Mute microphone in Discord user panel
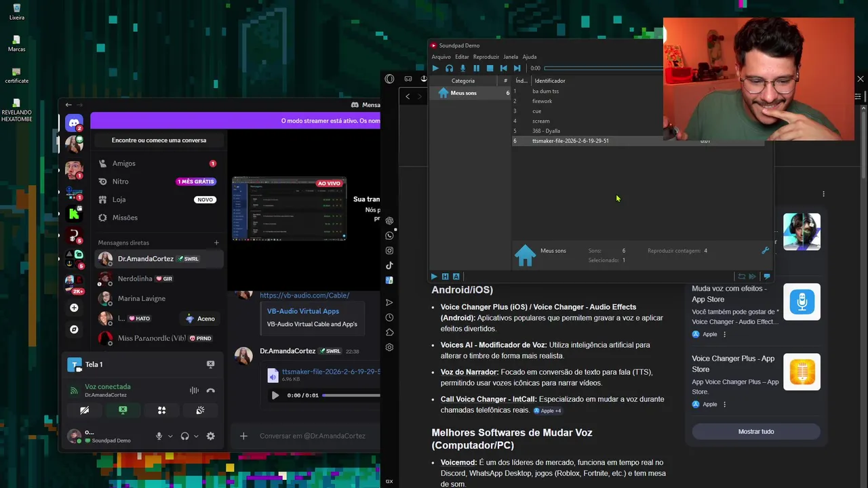Viewport: 868px width, 488px height. (x=159, y=436)
